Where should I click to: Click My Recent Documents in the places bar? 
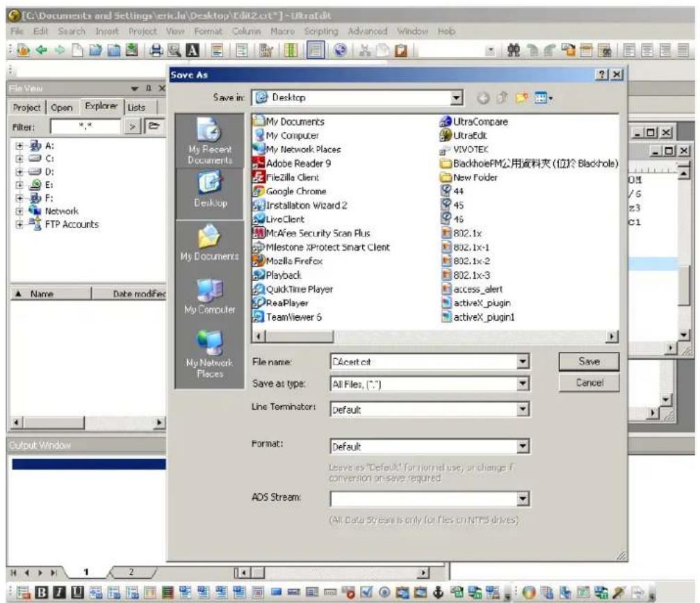coord(210,141)
